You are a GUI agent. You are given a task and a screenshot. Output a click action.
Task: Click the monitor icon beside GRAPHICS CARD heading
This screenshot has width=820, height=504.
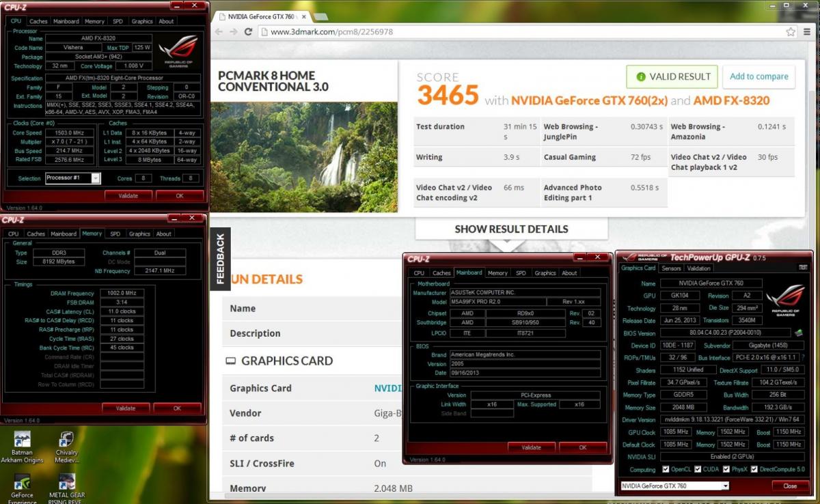(230, 361)
